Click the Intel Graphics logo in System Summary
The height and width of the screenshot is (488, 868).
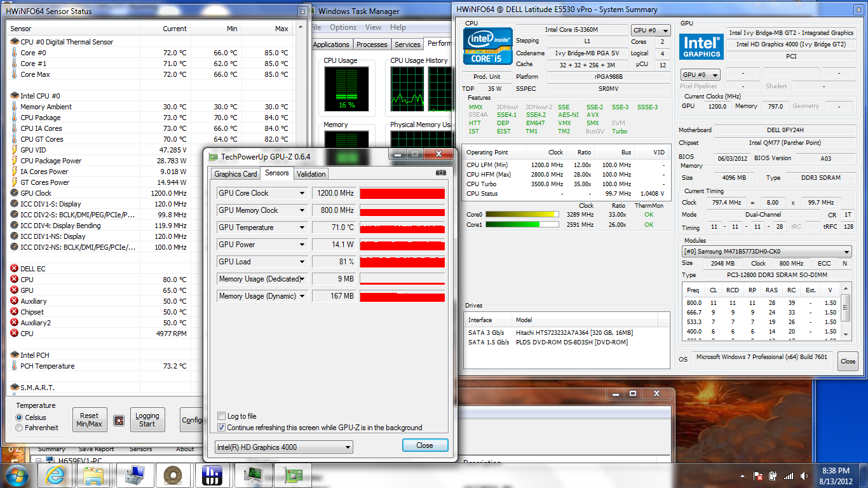click(702, 47)
